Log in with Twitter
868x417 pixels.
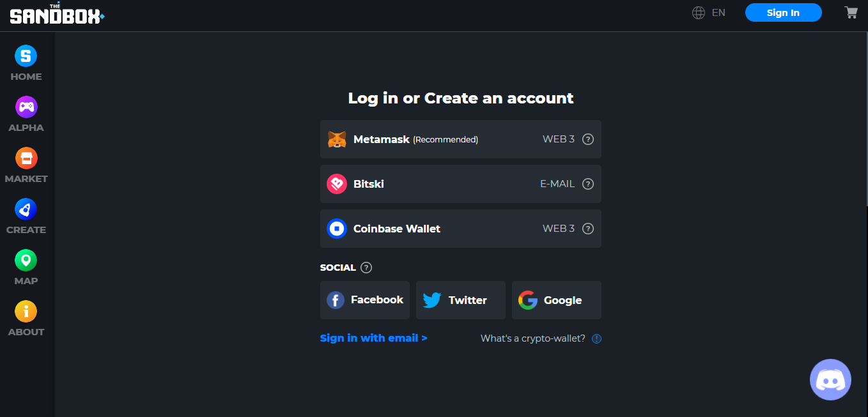460,300
